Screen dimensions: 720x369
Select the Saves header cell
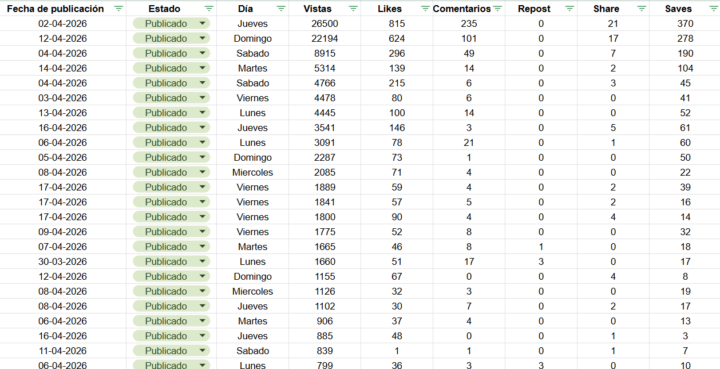685,9
